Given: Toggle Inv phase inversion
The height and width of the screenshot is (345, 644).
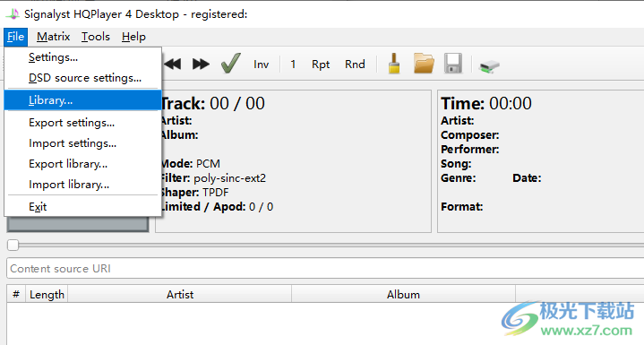Looking at the screenshot, I should click(261, 65).
